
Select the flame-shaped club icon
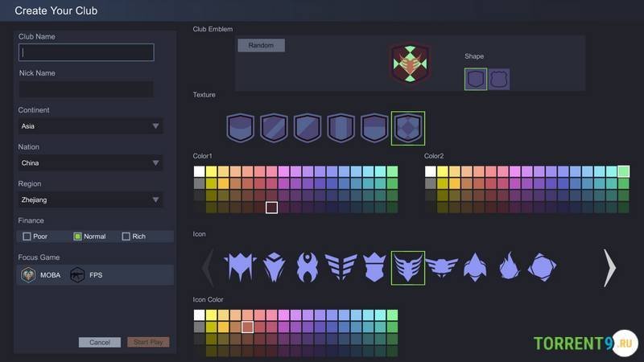pyautogui.click(x=509, y=267)
